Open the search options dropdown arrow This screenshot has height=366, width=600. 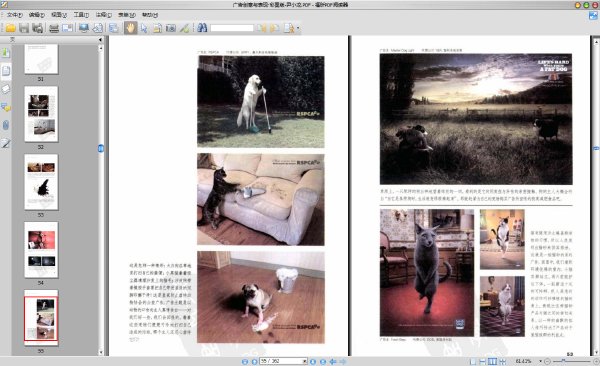tap(298, 28)
